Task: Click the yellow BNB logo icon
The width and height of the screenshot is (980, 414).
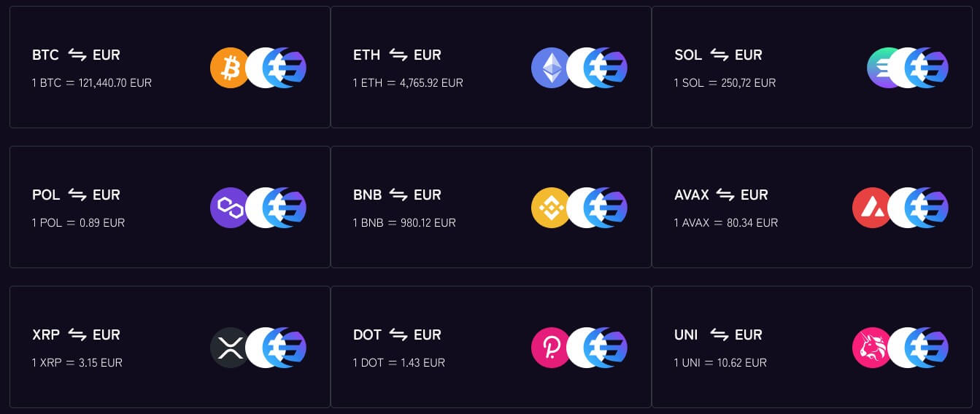Action: [549, 208]
